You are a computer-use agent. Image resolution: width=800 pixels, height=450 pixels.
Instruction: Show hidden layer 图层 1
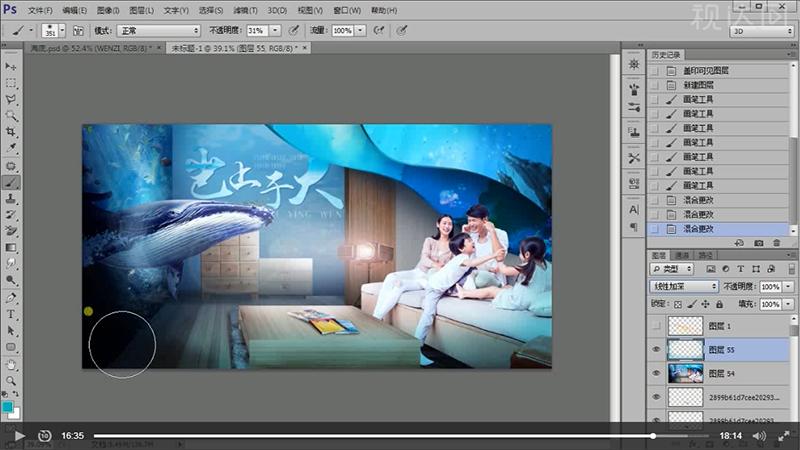[x=657, y=325]
